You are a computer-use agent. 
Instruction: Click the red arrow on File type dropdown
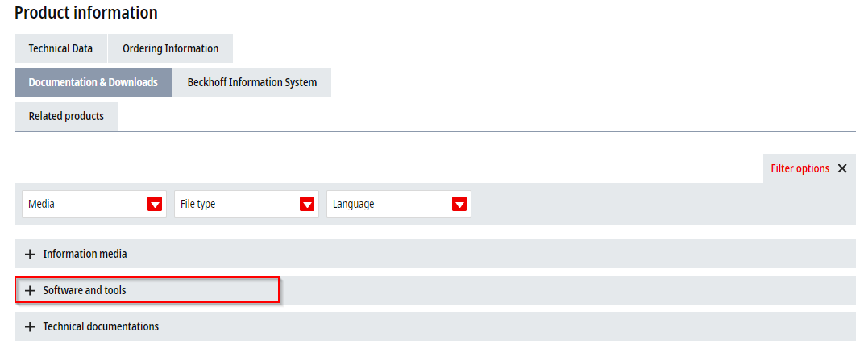(x=307, y=204)
